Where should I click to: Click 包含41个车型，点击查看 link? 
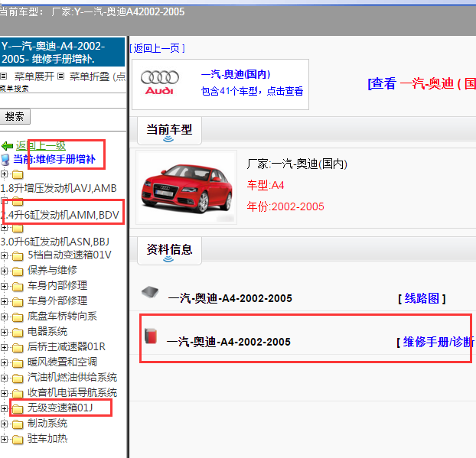click(252, 91)
